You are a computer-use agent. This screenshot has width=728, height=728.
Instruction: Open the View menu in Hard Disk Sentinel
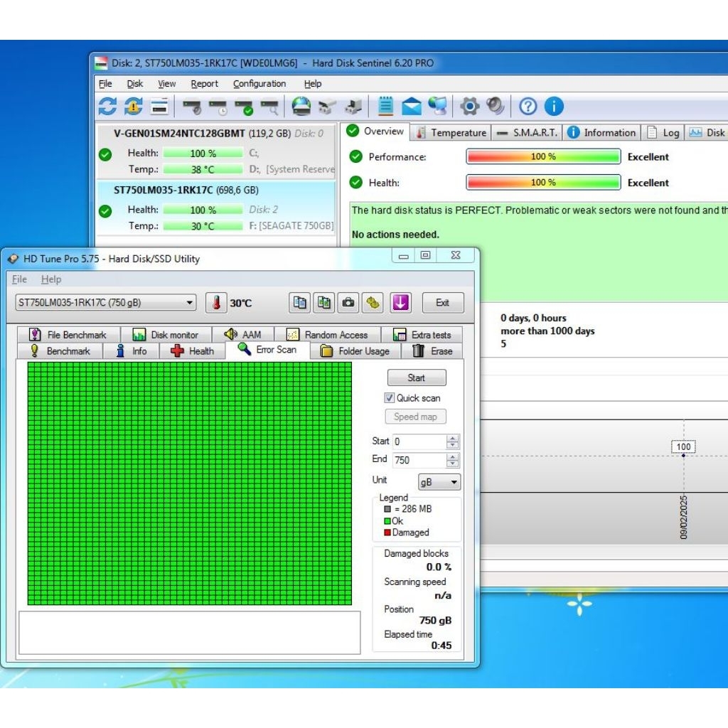(x=166, y=84)
